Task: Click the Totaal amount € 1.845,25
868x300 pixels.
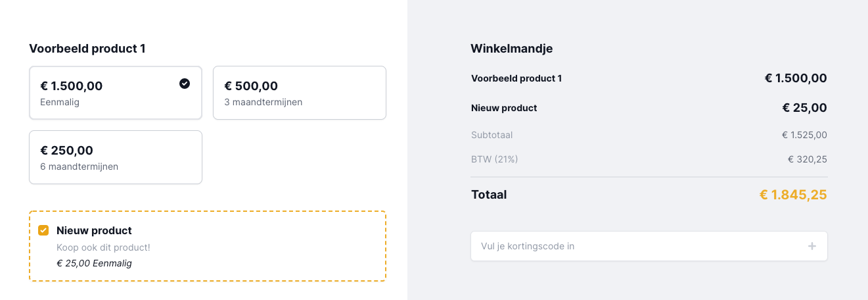Action: click(x=793, y=195)
